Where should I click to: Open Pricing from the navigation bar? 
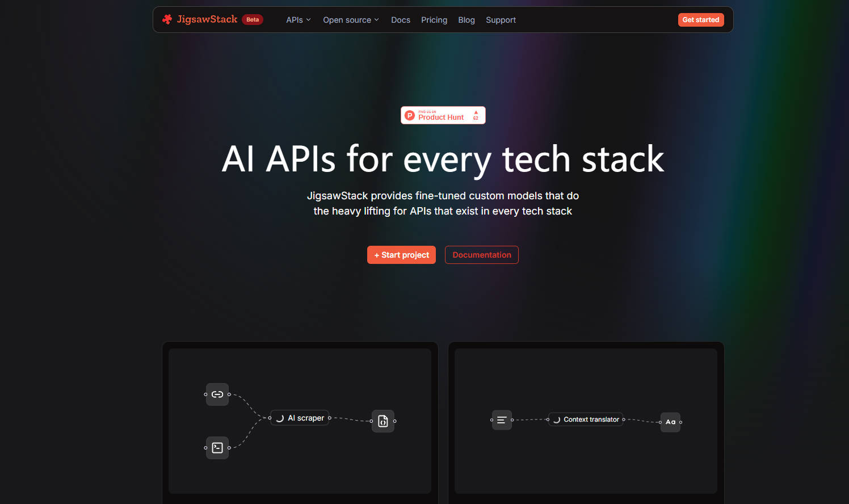tap(434, 19)
